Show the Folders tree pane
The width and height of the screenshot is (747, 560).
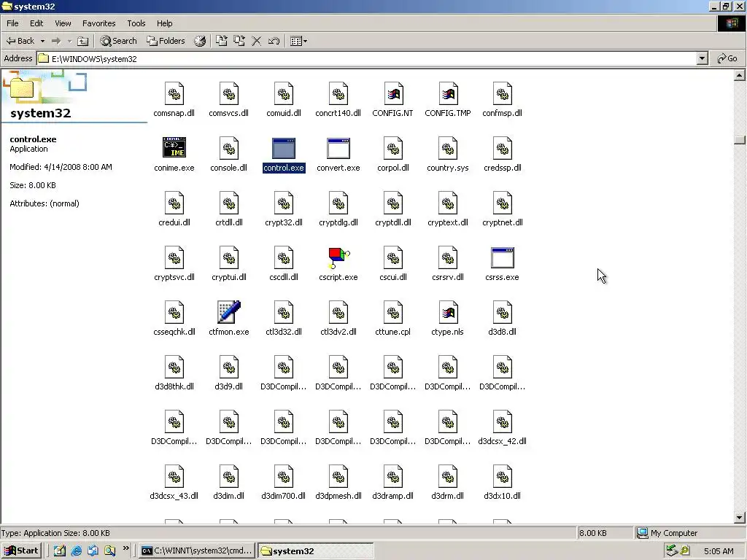(166, 41)
